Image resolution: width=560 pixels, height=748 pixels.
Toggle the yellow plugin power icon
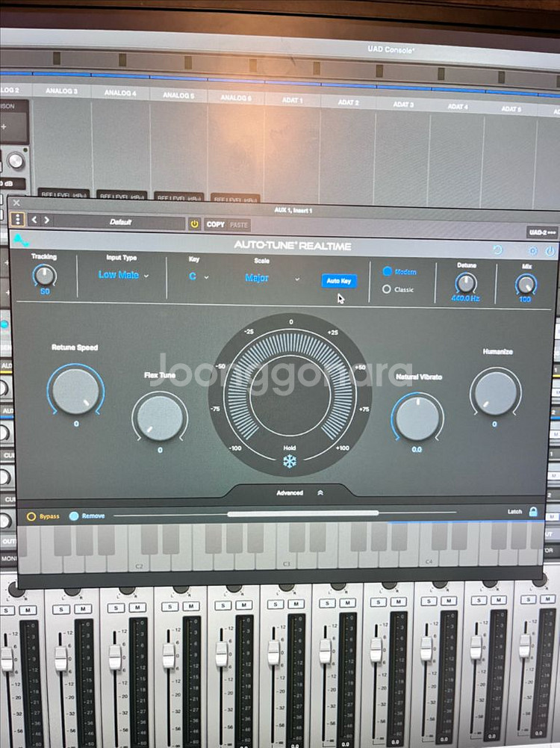pyautogui.click(x=194, y=223)
